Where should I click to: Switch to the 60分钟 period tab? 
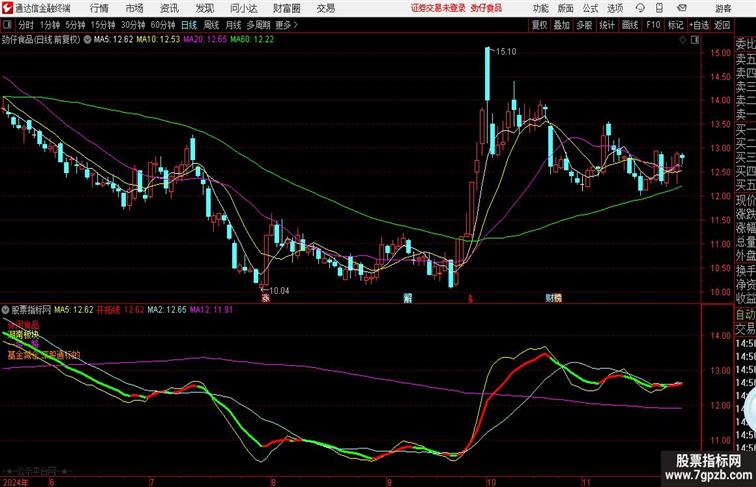tap(163, 25)
